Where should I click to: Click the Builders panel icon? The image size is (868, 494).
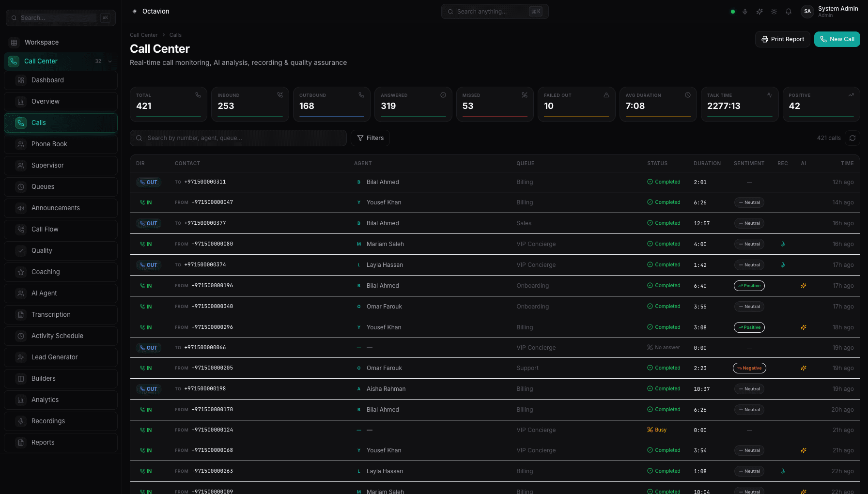(21, 379)
